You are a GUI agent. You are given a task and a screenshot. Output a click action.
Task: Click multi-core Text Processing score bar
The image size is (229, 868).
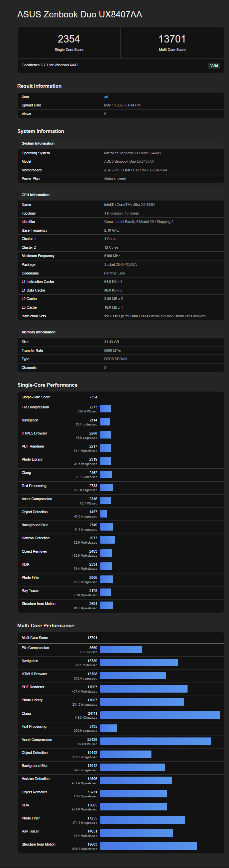tap(109, 728)
